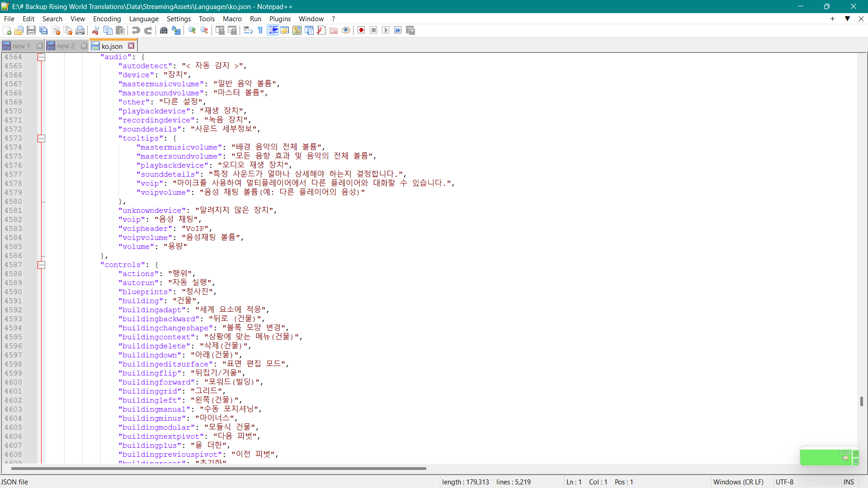Screen dimensions: 868x488
Task: Switch to the new 2 tab
Action: [x=66, y=46]
